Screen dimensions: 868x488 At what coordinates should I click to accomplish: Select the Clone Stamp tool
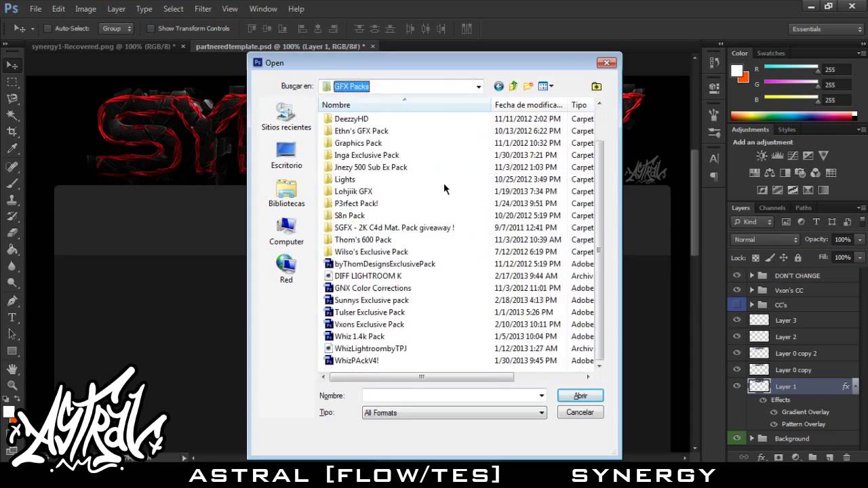tap(12, 201)
